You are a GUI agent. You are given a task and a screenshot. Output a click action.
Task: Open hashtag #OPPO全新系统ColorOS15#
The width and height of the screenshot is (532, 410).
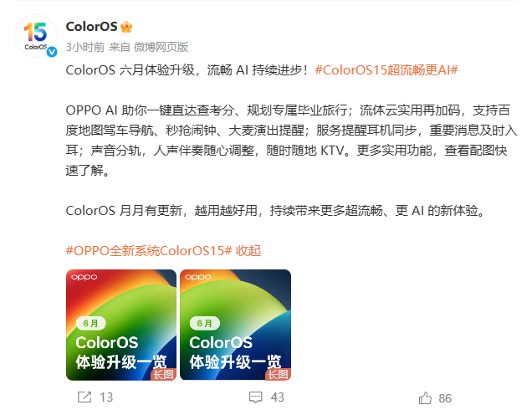click(x=149, y=251)
